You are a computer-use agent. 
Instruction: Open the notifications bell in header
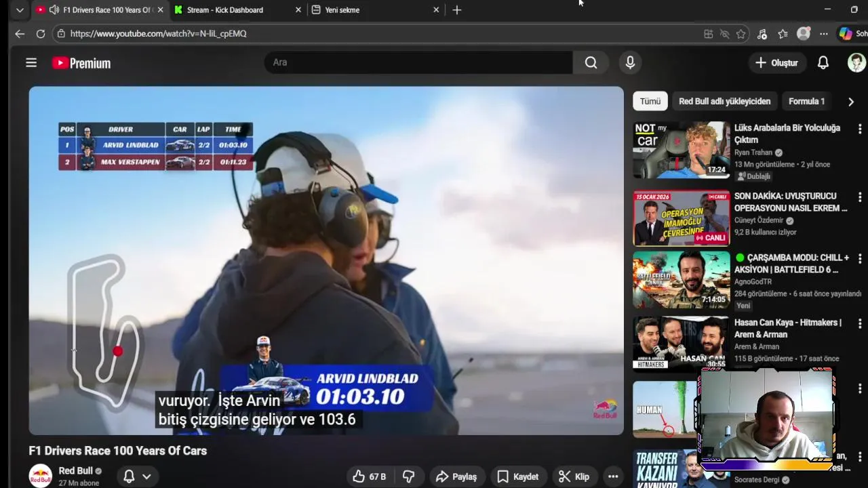[823, 62]
